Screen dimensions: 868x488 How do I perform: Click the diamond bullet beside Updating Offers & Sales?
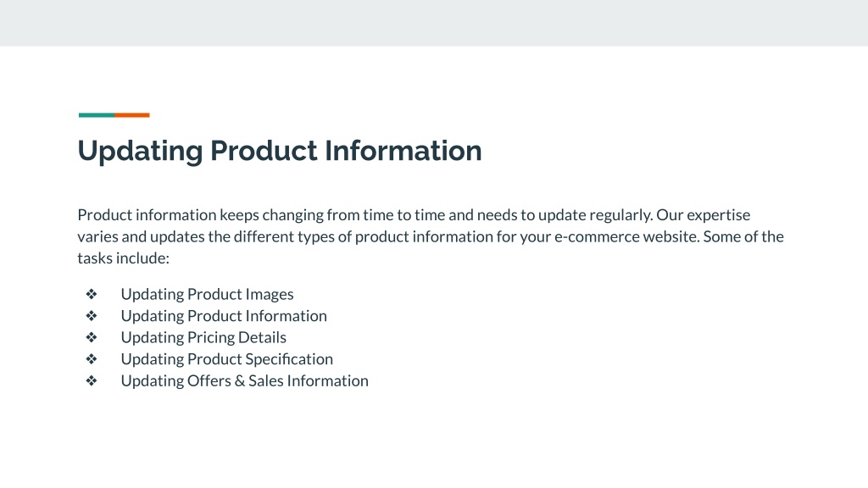pyautogui.click(x=92, y=380)
